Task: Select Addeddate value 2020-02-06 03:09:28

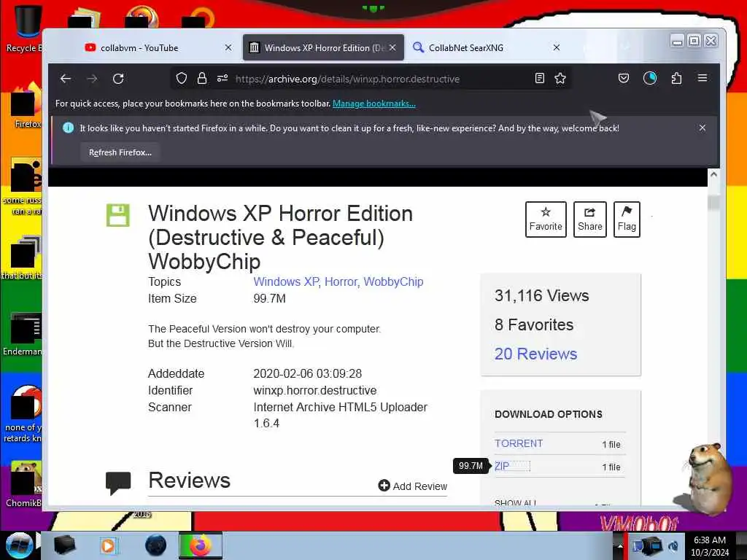Action: (x=307, y=373)
